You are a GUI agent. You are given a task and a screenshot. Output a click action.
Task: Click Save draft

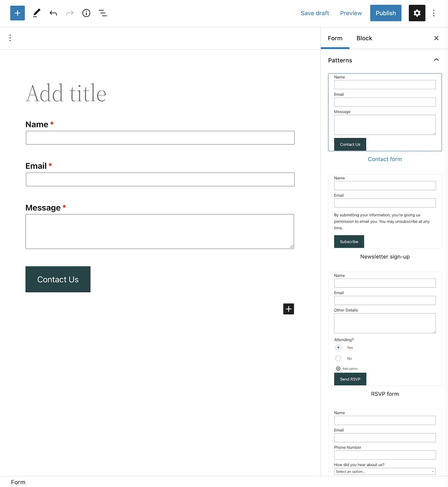315,13
